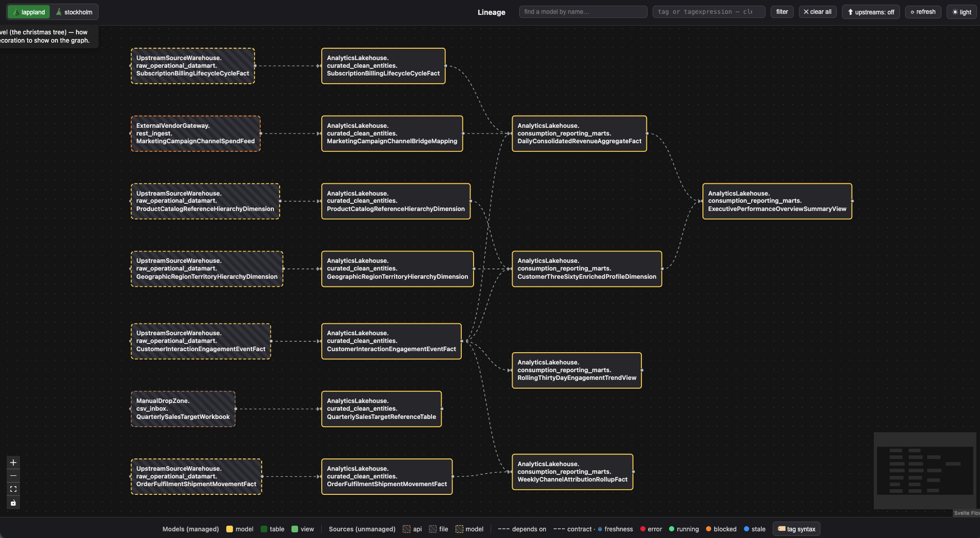Viewport: 980px width, 538px height.
Task: Click the filter button
Action: tap(782, 12)
